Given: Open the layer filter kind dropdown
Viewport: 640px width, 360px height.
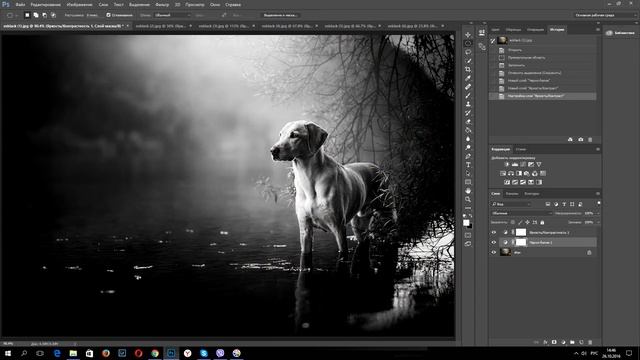Looking at the screenshot, I should (511, 204).
